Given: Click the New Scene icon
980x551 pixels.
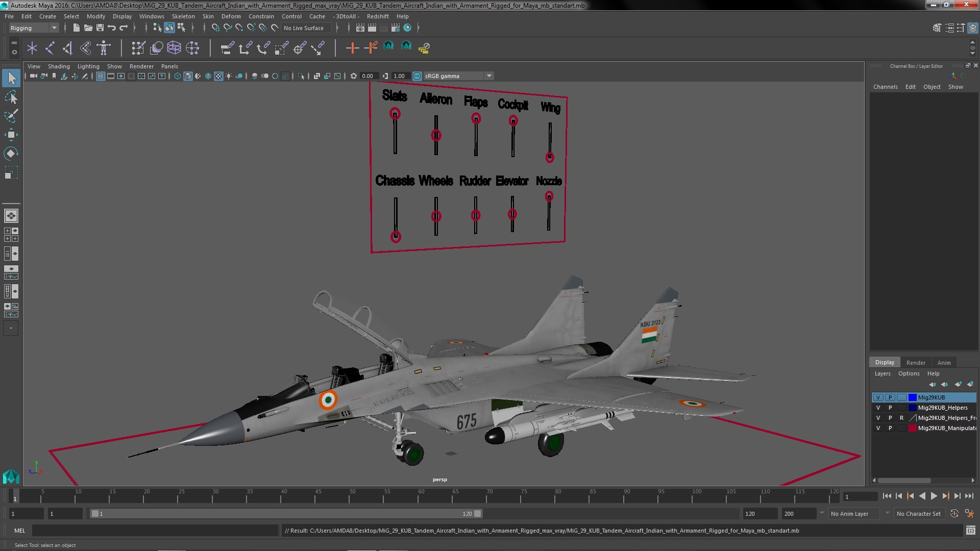Looking at the screenshot, I should 76,28.
